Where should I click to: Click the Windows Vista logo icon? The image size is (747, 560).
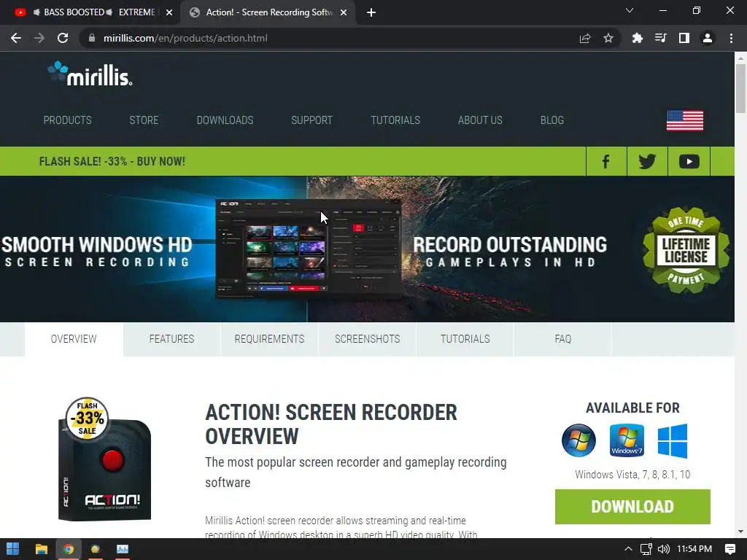click(578, 440)
